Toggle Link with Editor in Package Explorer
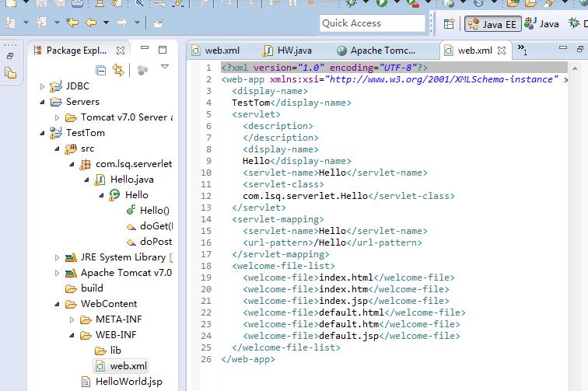This screenshot has width=588, height=391. 118,70
